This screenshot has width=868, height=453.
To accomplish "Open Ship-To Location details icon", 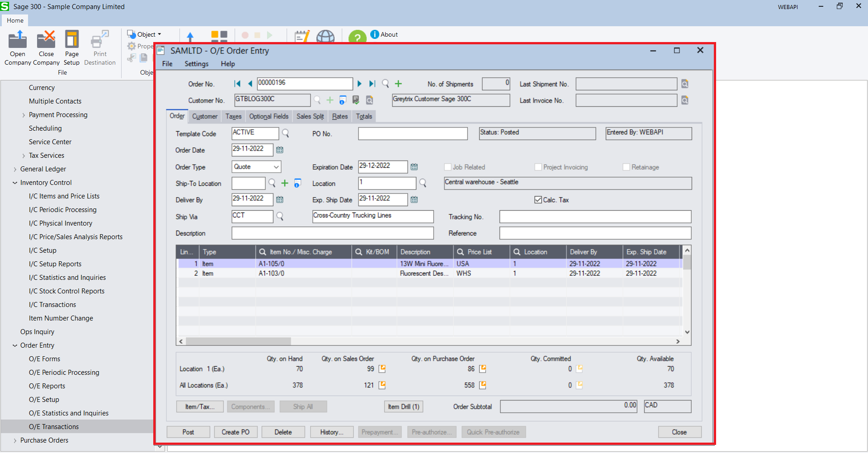I will pos(297,183).
